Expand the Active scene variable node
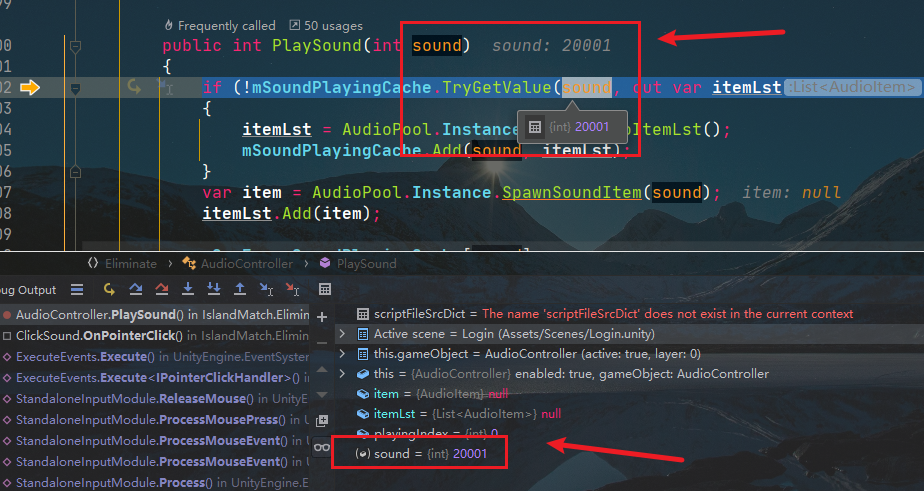The image size is (924, 491). click(344, 334)
